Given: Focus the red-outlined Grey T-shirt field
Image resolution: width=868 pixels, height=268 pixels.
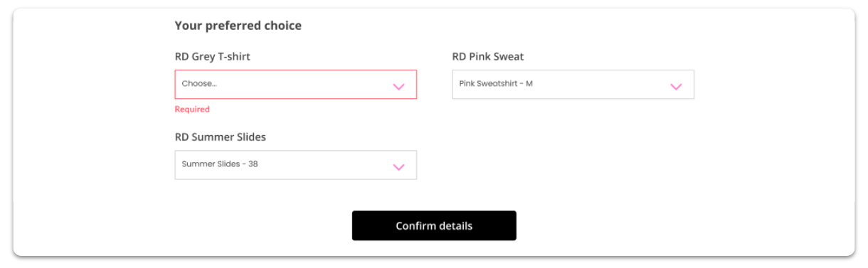Looking at the screenshot, I should pos(295,84).
